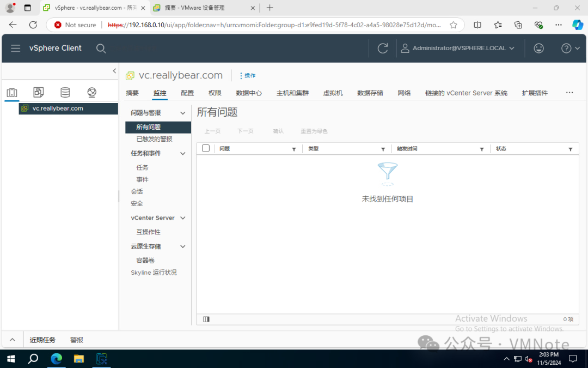Open Skyline 运行状况 page
588x368 pixels.
[154, 273]
